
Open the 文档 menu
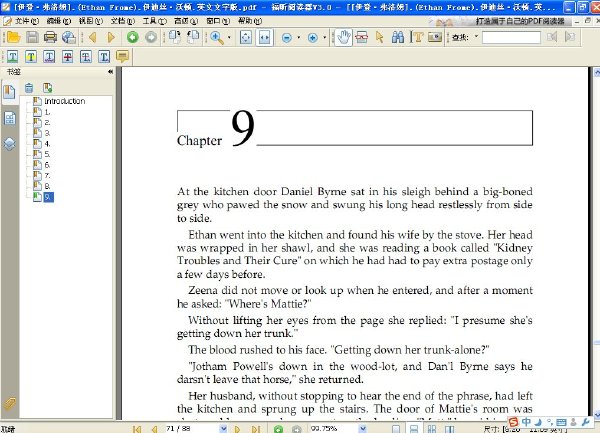[122, 21]
